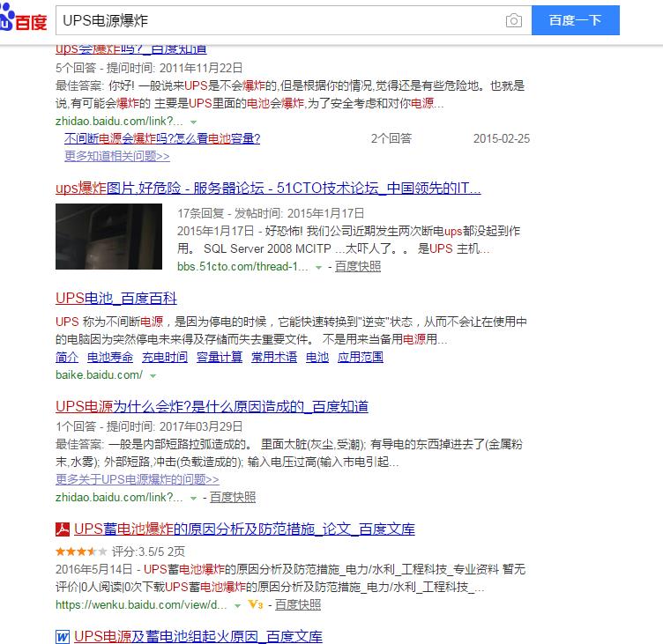Expand dropdown arrow next to wenku.baidu.com URL

pyautogui.click(x=238, y=605)
